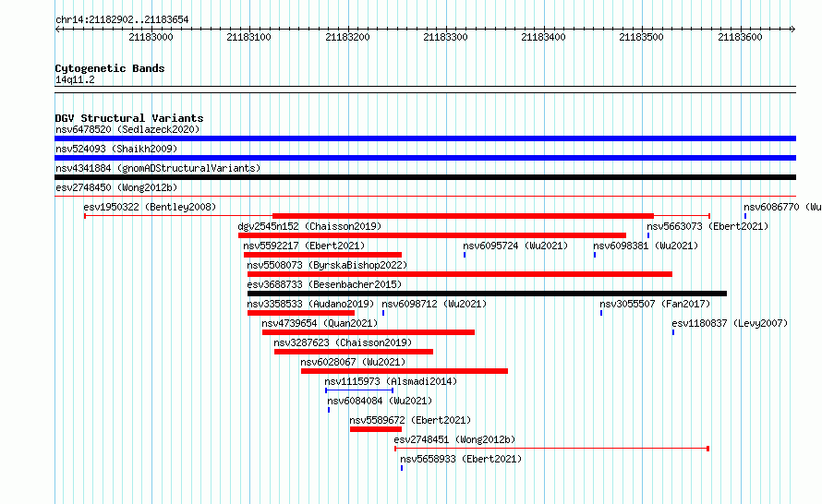Select the nsv5589672 short red bar
Image resolution: width=822 pixels, height=504 pixels.
pyautogui.click(x=376, y=429)
